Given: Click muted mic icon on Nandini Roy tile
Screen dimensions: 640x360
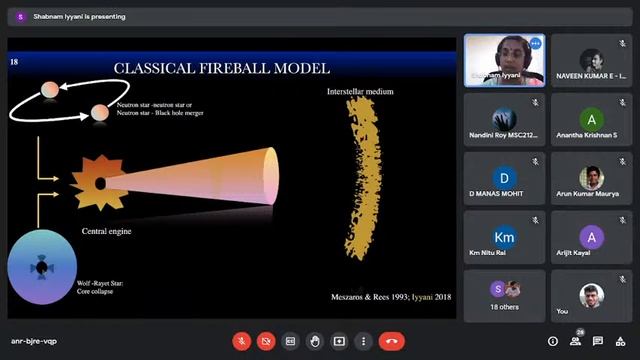Looking at the screenshot, I should pos(536,102).
